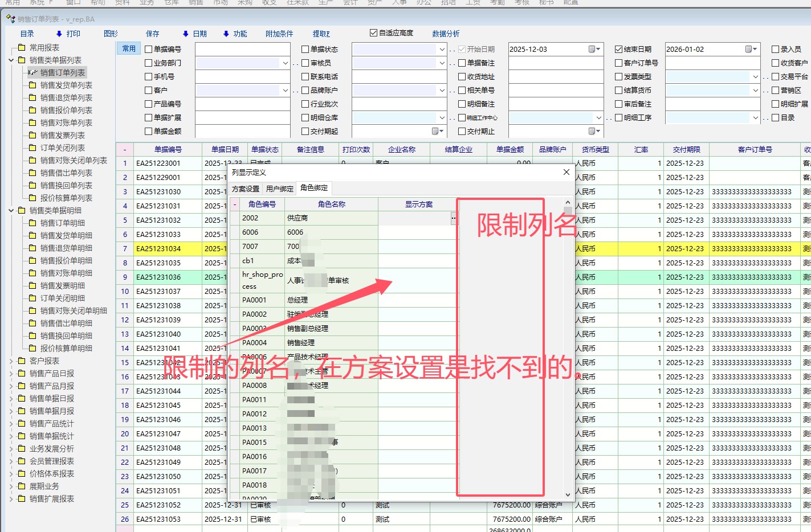This screenshot has width=811, height=532.
Task: Collapse the 销售类单据明细 tree node
Action: coord(11,211)
